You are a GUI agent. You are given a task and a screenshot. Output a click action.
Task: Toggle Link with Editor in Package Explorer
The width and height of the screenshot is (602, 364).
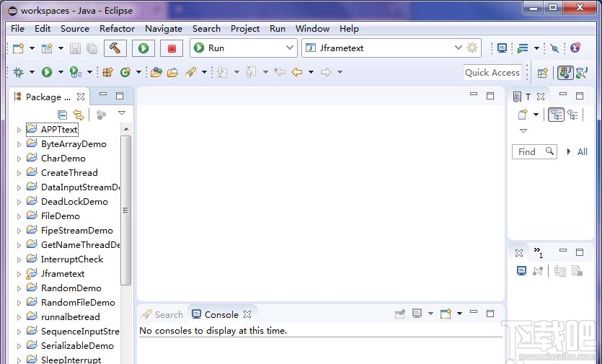tap(79, 115)
